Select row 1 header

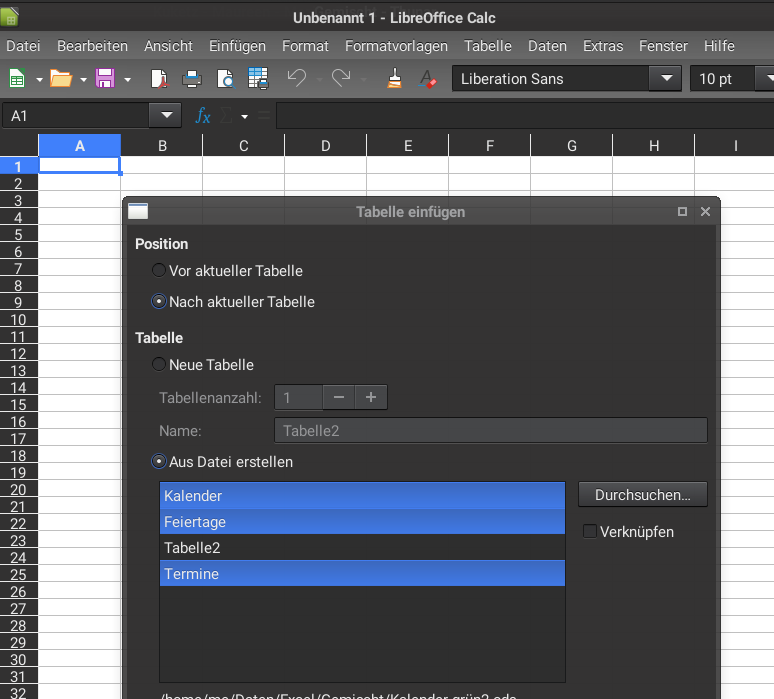(x=19, y=166)
